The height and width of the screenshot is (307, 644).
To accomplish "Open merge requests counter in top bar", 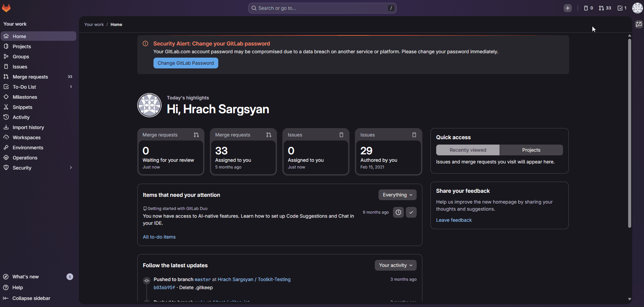I will point(605,8).
